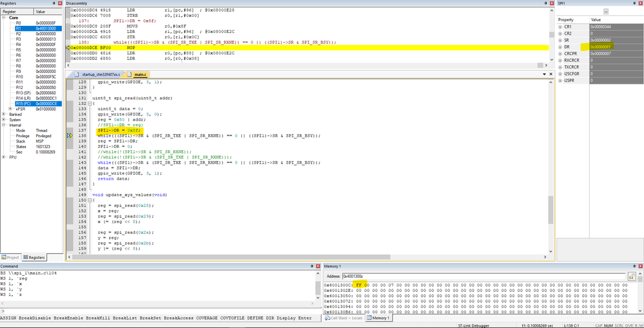Close the Command panel with red X
Viewport: 644px width, 328px height.
coord(317,266)
